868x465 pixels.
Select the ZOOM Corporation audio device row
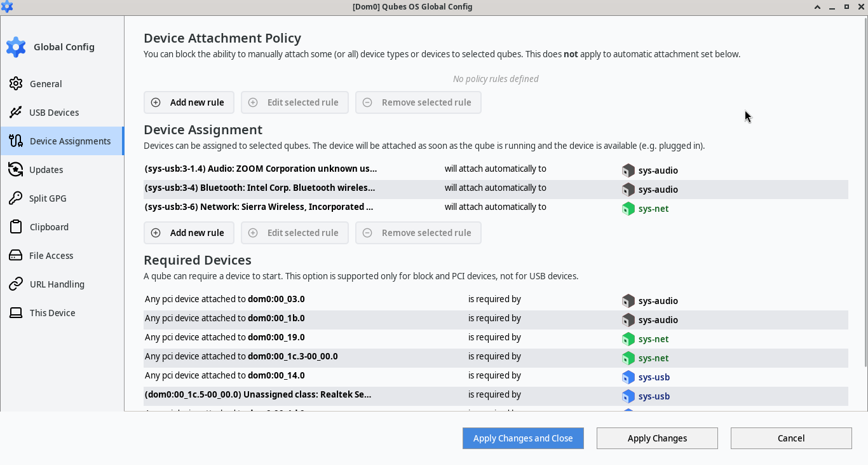tap(261, 169)
